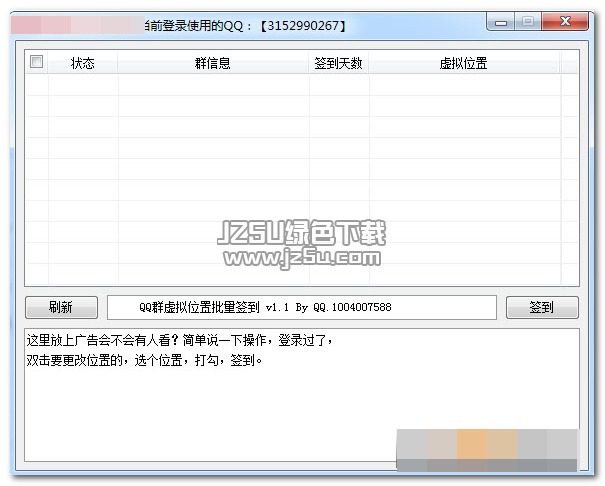Click the 群信息 column header

pyautogui.click(x=213, y=63)
